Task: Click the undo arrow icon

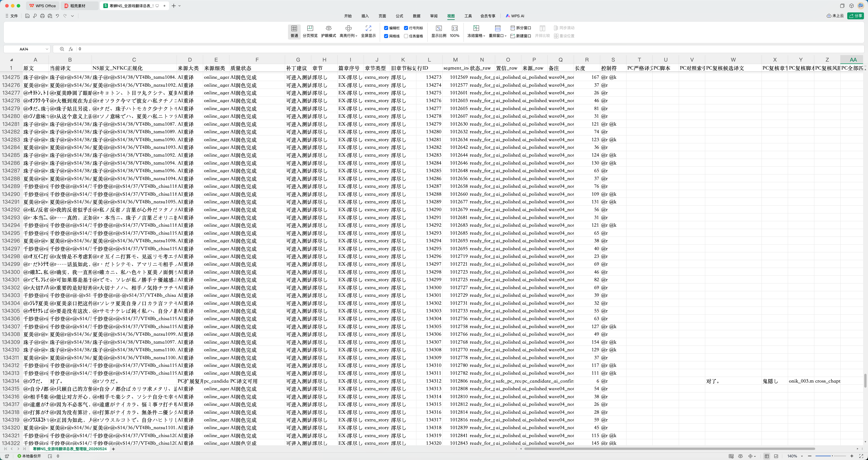Action: tap(57, 16)
